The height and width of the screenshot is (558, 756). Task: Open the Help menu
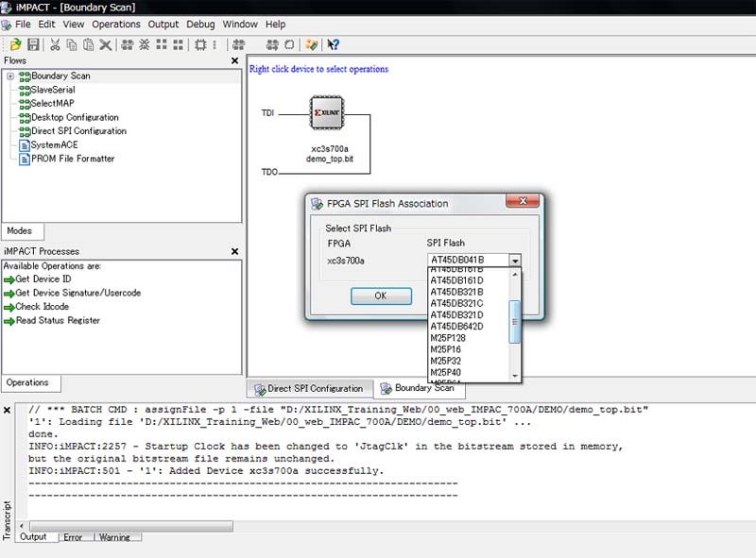point(275,25)
